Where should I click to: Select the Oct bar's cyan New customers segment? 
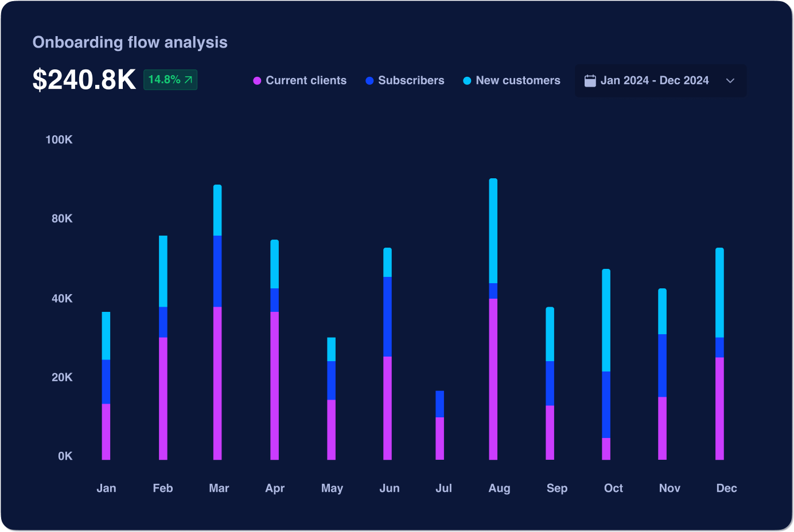tap(606, 320)
